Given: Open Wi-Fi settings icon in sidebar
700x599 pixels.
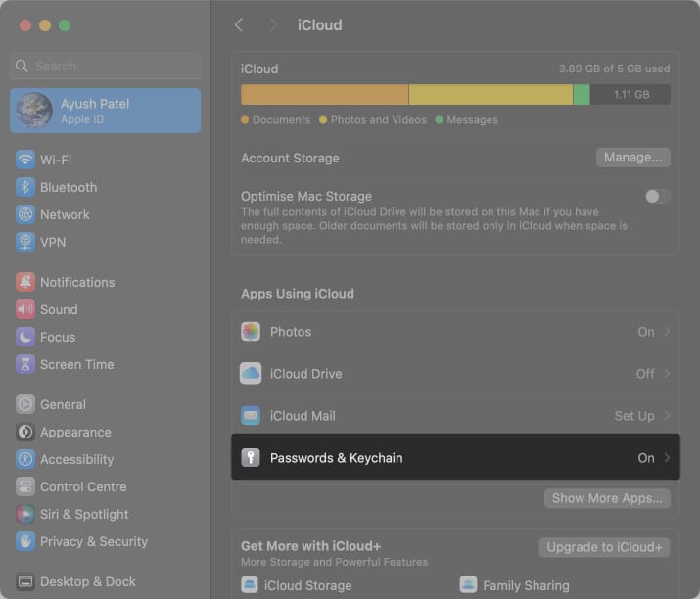Looking at the screenshot, I should click(x=25, y=160).
